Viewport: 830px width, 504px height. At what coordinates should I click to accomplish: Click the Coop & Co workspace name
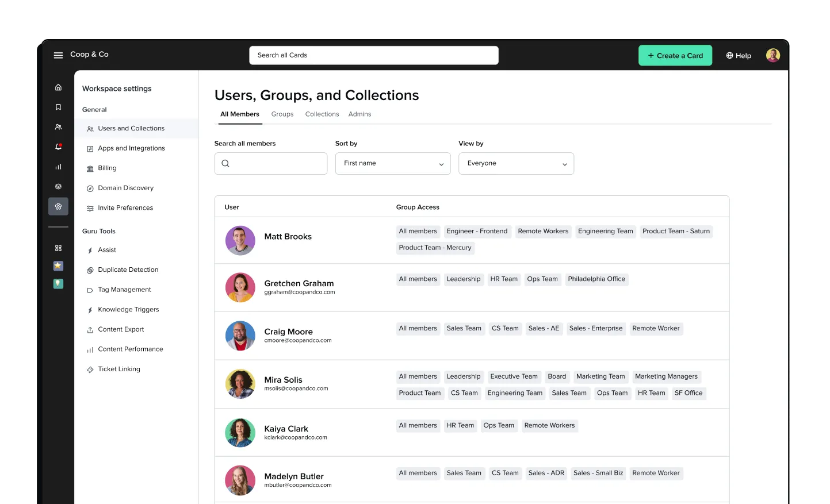coord(89,55)
